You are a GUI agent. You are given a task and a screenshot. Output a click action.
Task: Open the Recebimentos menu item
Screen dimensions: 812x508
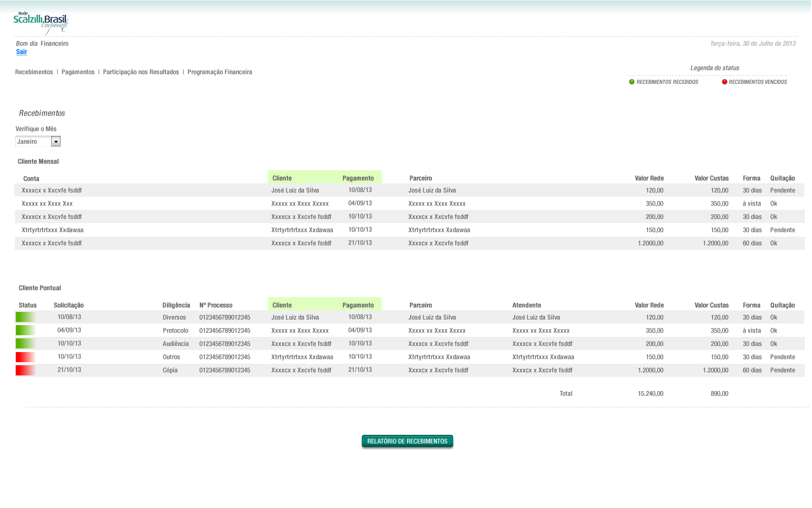click(34, 72)
